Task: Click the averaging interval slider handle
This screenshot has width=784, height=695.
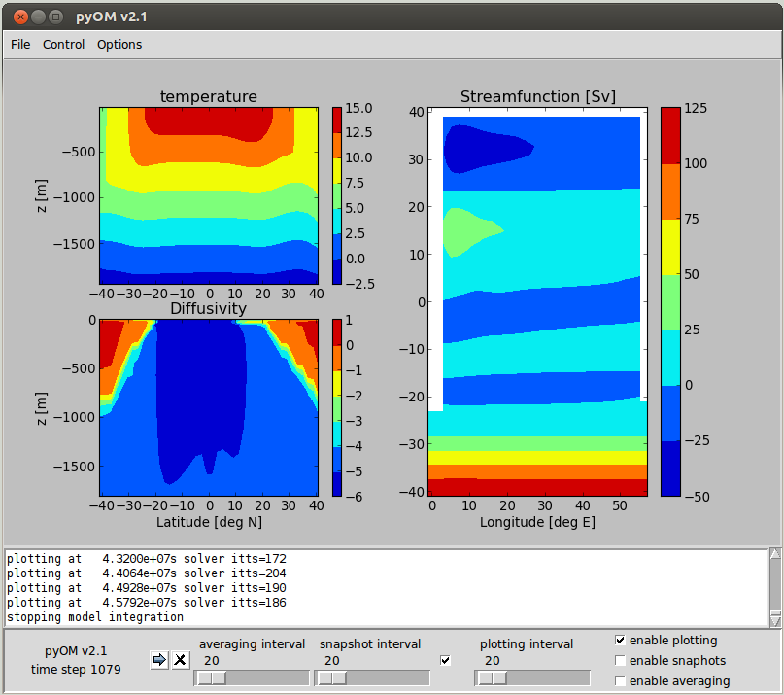Action: point(211,678)
